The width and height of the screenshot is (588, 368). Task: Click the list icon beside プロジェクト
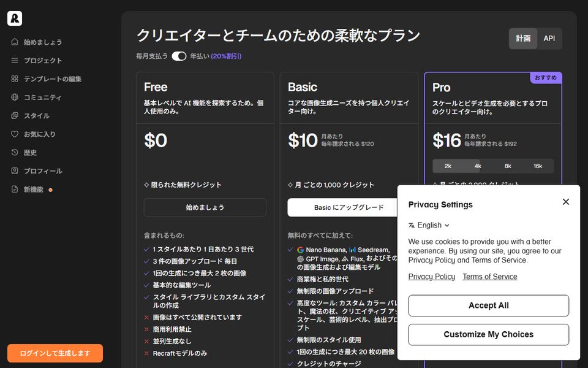pyautogui.click(x=15, y=60)
